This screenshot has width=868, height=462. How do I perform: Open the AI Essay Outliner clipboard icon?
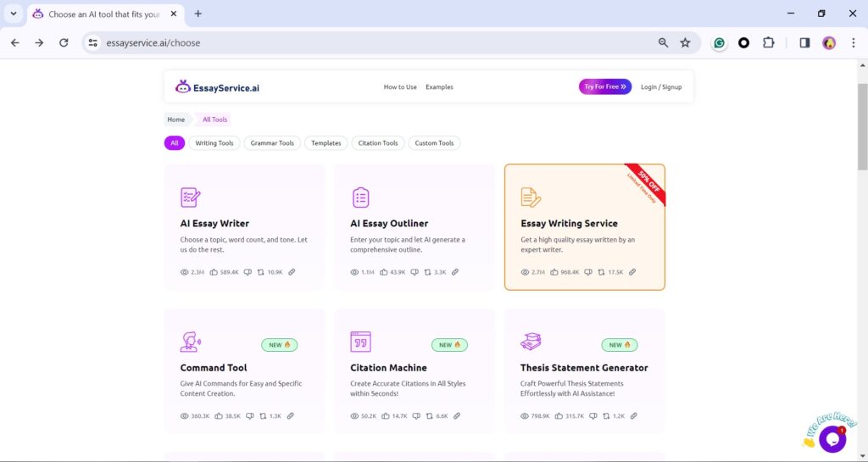360,198
